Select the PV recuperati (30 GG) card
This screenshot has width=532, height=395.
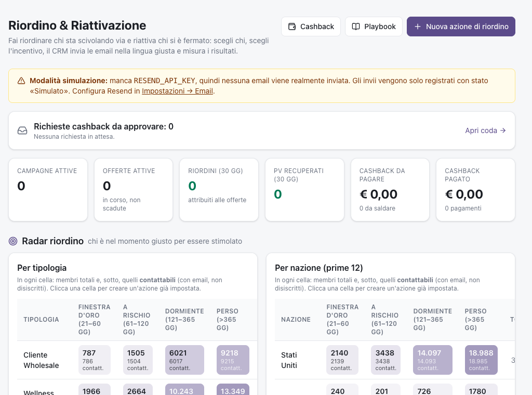click(x=304, y=190)
